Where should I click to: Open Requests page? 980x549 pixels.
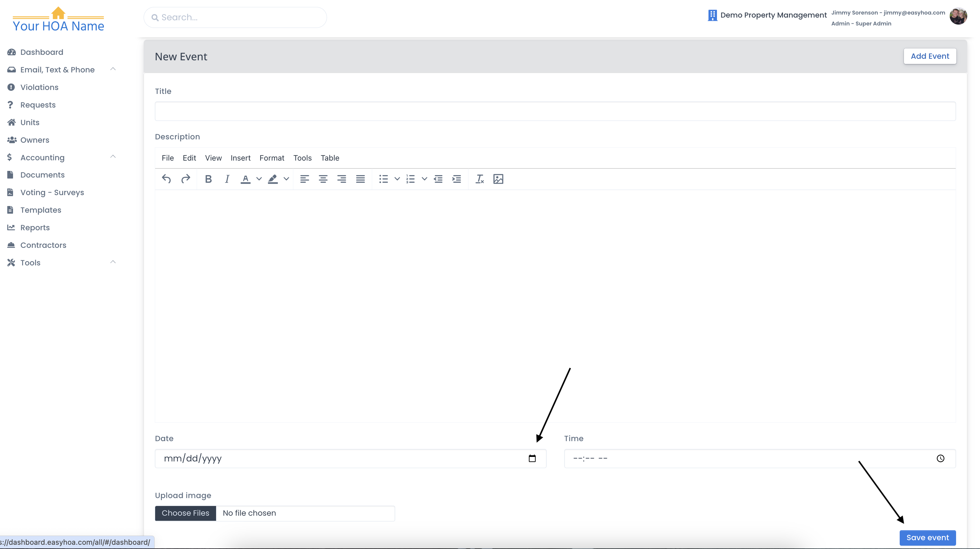pos(38,105)
